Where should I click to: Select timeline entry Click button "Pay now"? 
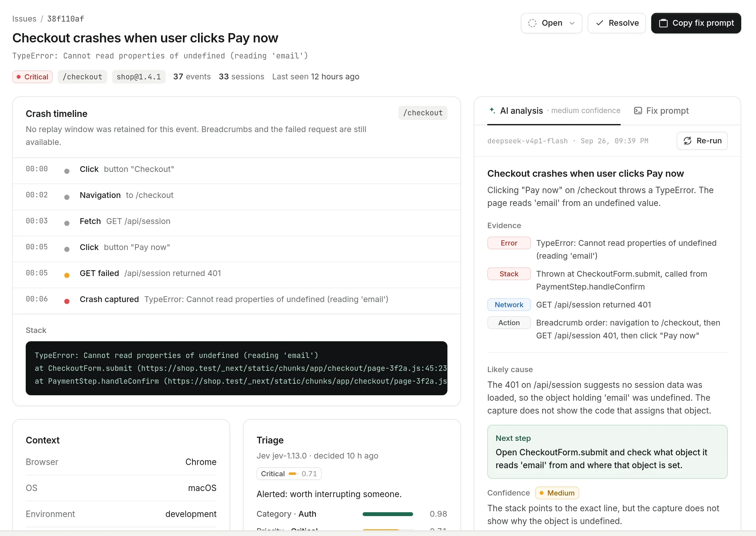click(236, 249)
